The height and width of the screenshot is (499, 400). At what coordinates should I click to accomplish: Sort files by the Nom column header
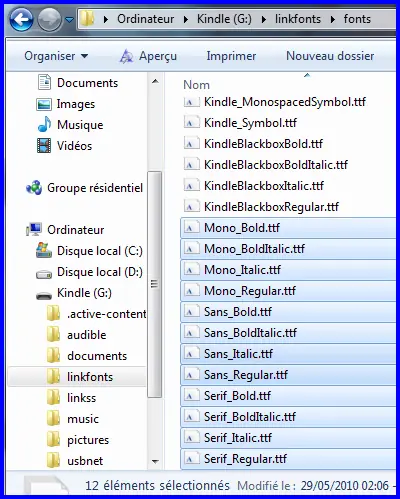pos(196,85)
